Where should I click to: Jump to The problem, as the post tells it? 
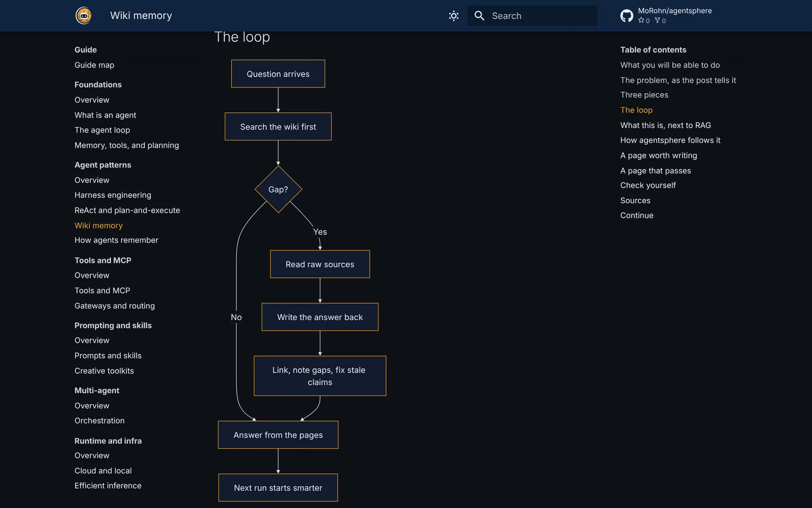pyautogui.click(x=678, y=80)
